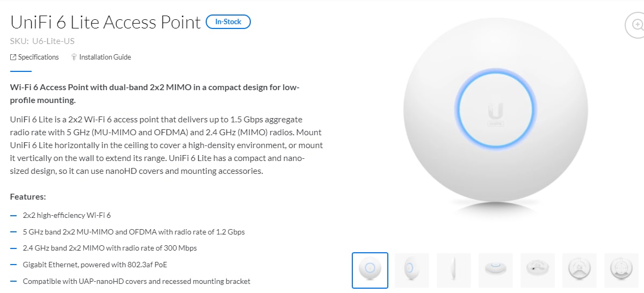This screenshot has width=644, height=293.
Task: Click the In-Stock badge
Action: click(228, 22)
